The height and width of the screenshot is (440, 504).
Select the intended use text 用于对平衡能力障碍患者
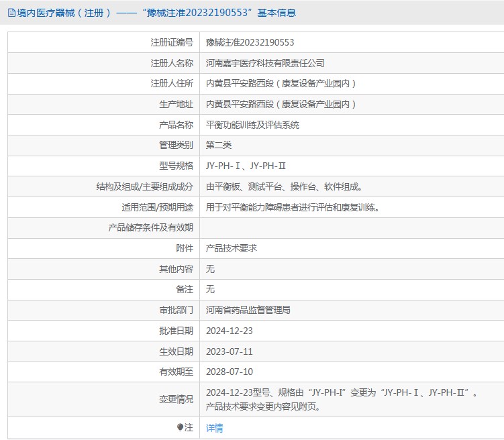pos(293,207)
